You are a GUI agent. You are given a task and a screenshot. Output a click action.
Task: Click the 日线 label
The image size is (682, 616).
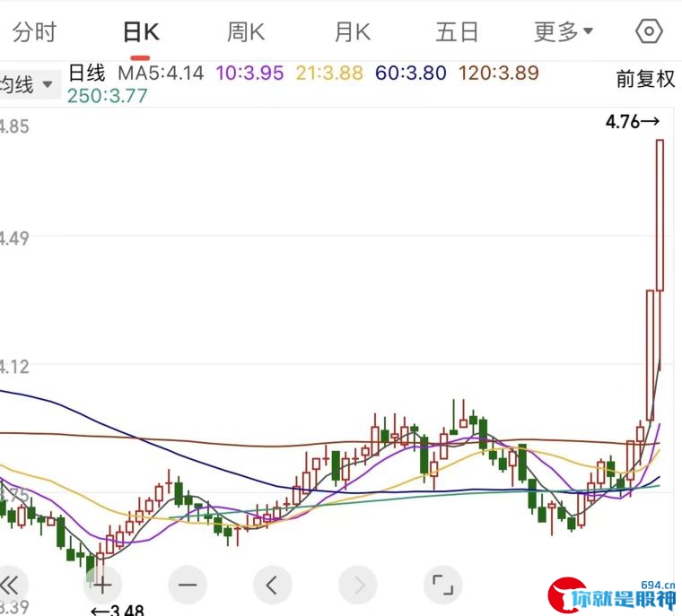(87, 73)
